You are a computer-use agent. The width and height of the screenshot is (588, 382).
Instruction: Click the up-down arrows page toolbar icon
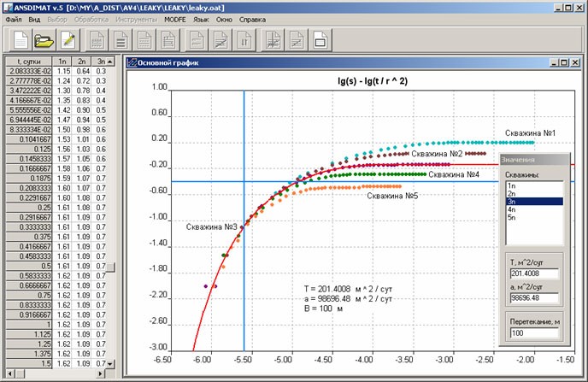(244, 39)
